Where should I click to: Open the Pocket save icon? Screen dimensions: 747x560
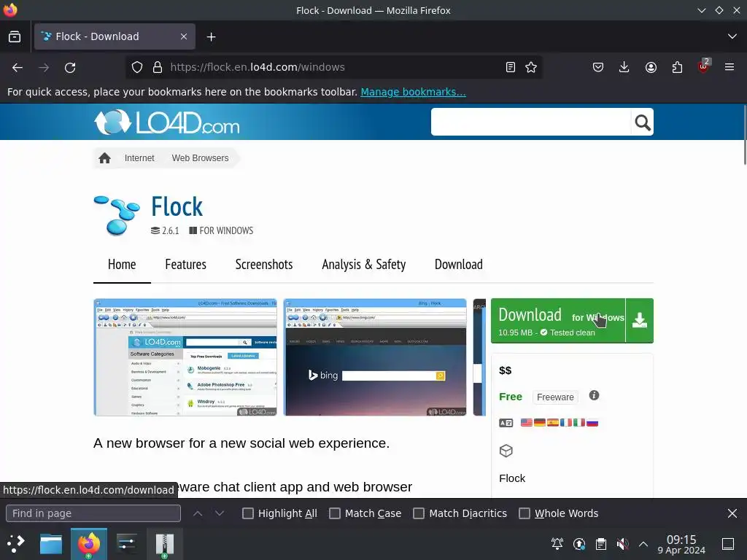[x=598, y=67]
